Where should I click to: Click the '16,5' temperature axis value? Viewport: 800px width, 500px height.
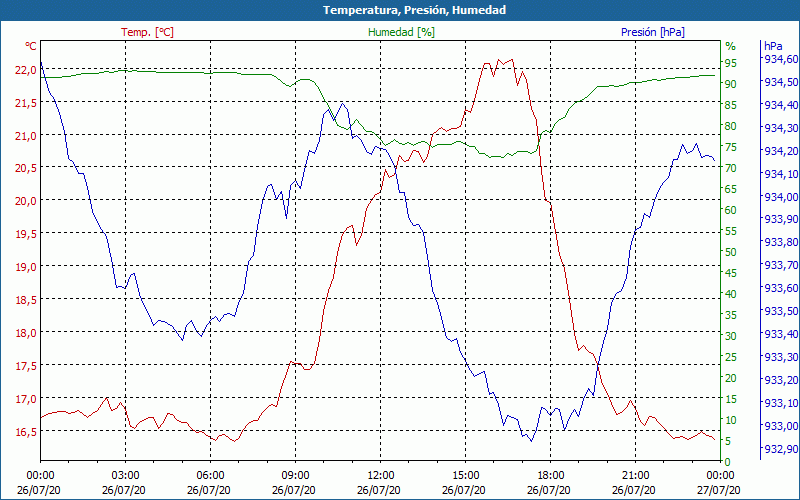click(26, 432)
